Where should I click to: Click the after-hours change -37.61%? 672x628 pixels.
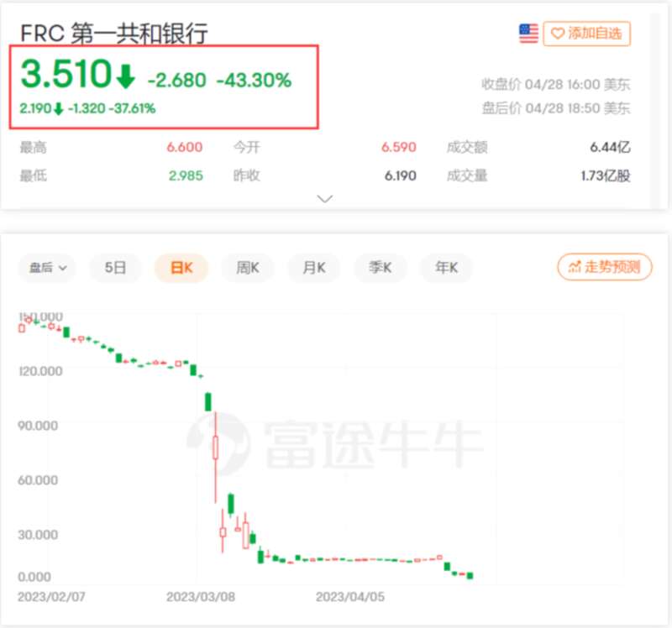132,108
